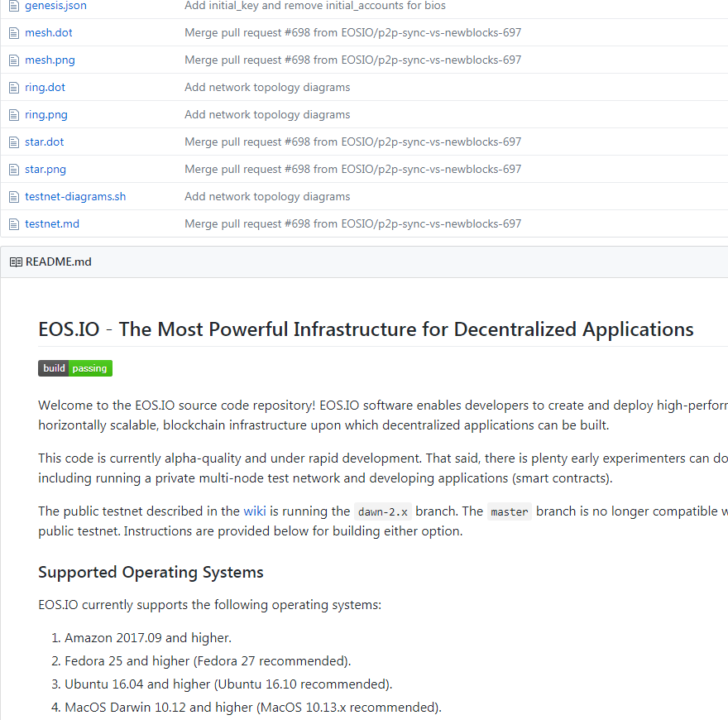
Task: Open the ring.dot file
Action: (45, 88)
